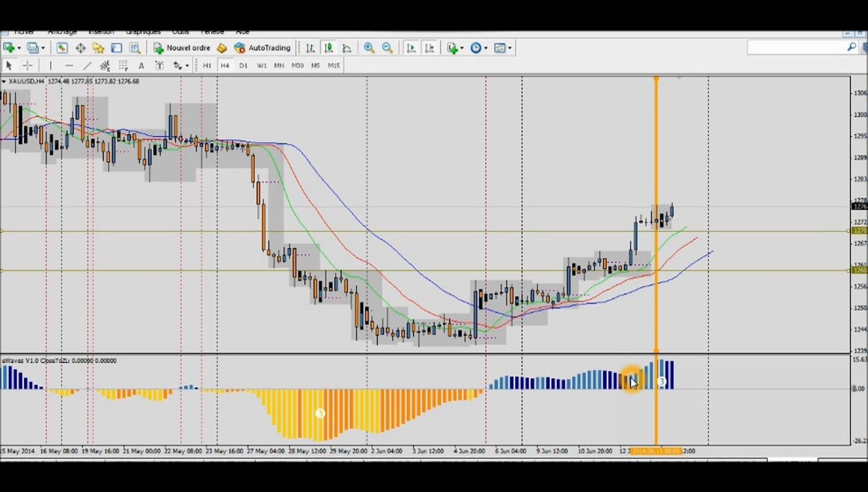Switch to the D1 timeframe

243,66
